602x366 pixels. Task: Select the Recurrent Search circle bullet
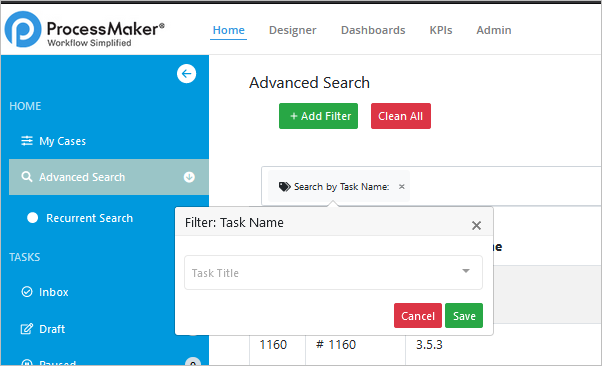pos(33,218)
